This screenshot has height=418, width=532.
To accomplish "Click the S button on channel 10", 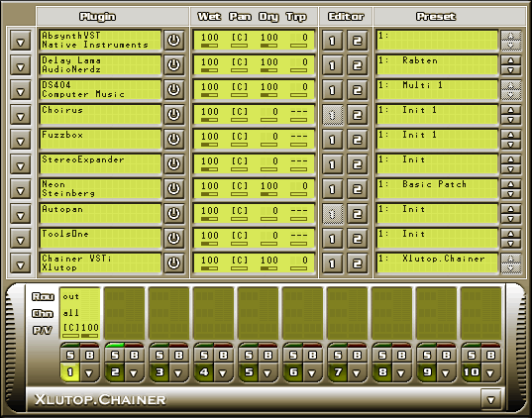I will pyautogui.click(x=472, y=356).
